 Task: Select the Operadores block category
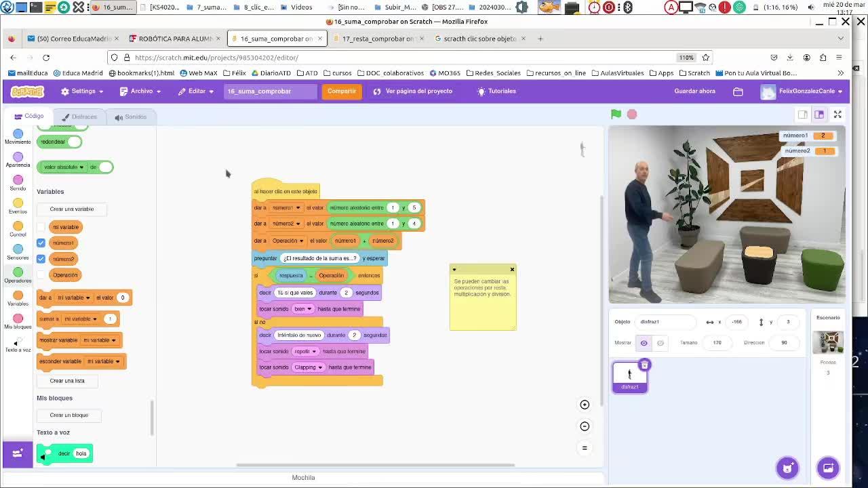point(18,275)
